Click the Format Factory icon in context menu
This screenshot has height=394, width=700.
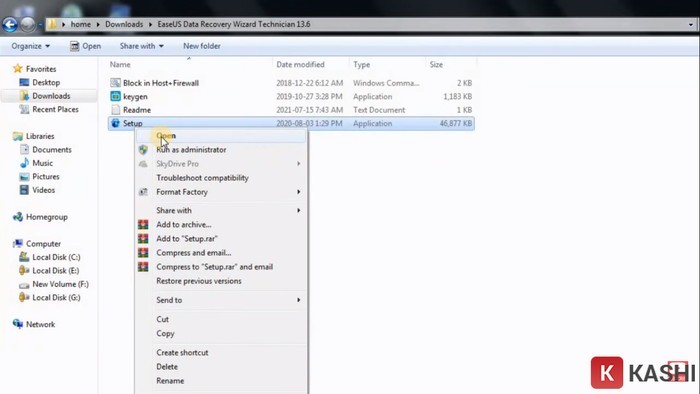[143, 192]
